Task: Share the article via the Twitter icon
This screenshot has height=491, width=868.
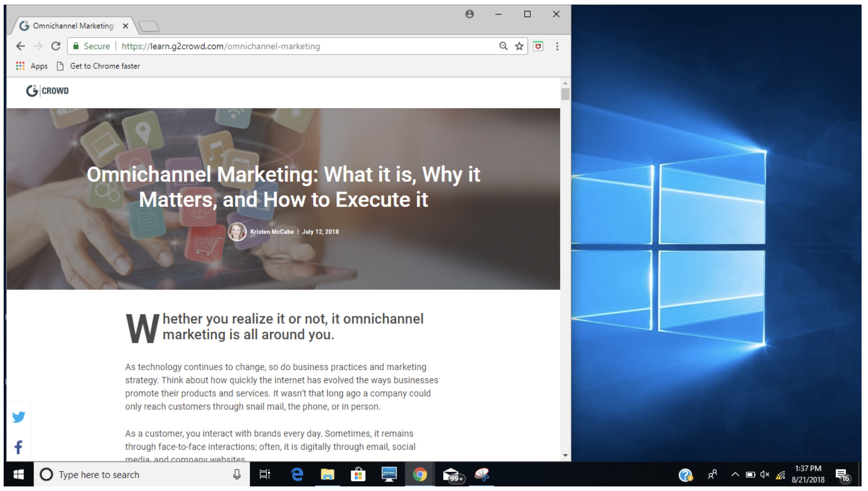Action: 19,417
